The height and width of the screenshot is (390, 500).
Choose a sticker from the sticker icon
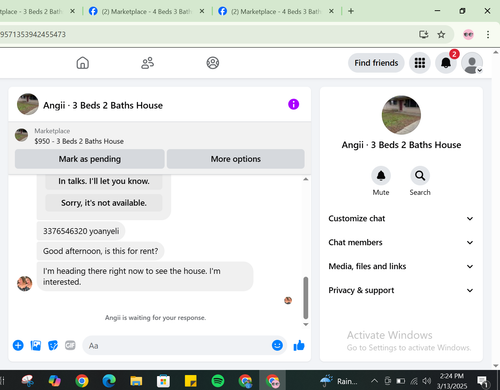tap(53, 345)
